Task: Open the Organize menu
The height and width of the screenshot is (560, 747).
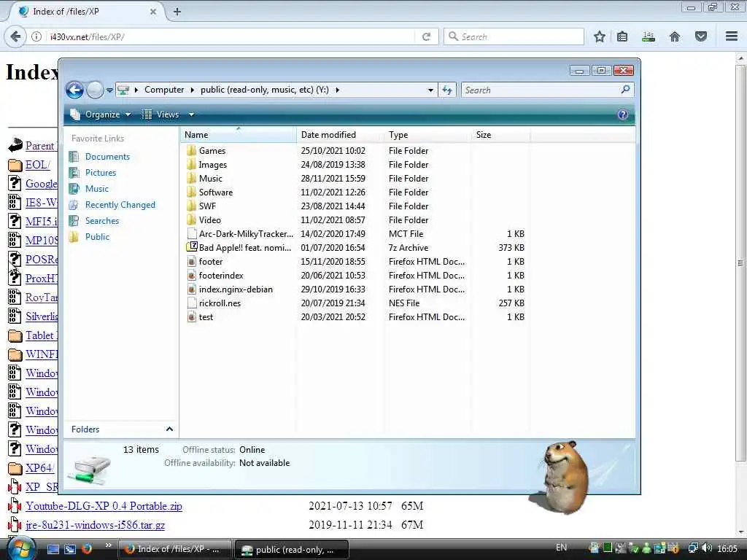Action: point(101,114)
